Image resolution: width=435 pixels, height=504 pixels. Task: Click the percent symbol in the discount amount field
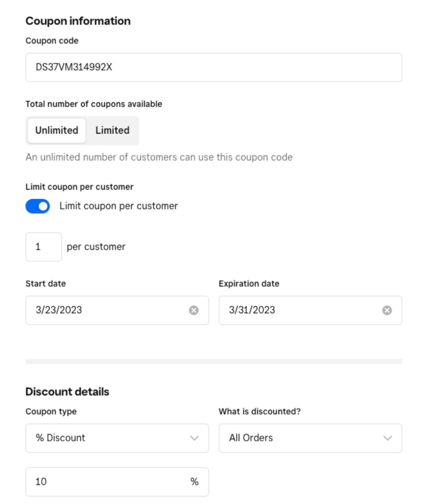(194, 482)
